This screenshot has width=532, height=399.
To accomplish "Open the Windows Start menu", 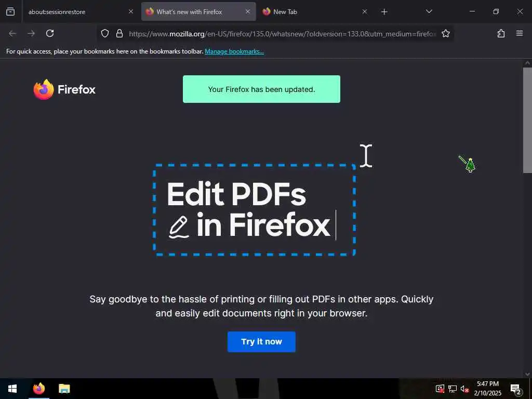I will (12, 389).
